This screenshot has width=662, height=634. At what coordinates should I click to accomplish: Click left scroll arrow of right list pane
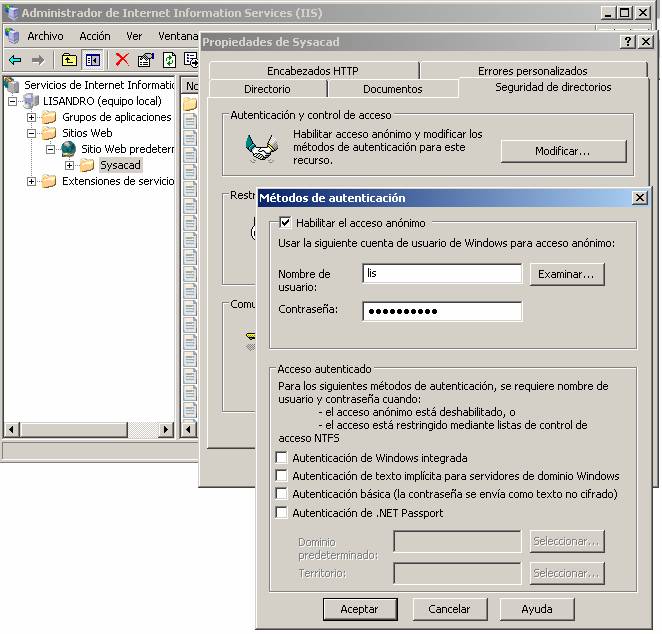(189, 430)
